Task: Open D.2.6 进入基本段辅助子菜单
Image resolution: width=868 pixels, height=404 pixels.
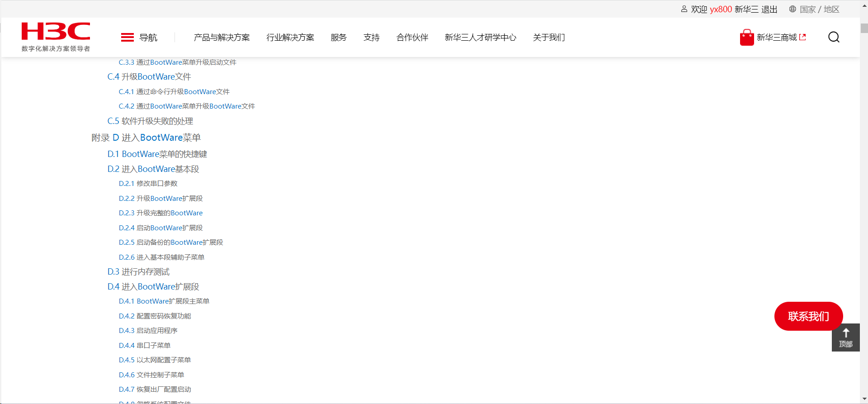Action: (162, 257)
